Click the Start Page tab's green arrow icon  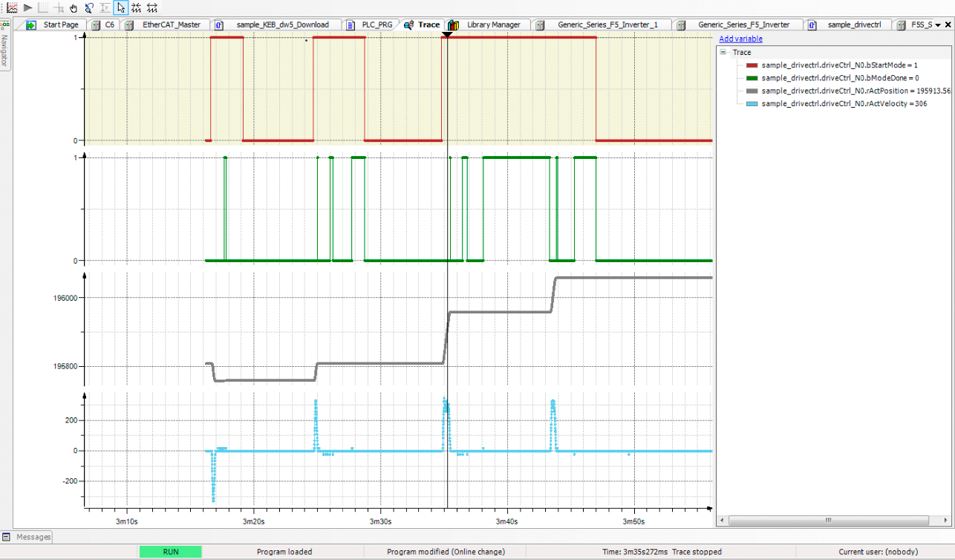31,25
